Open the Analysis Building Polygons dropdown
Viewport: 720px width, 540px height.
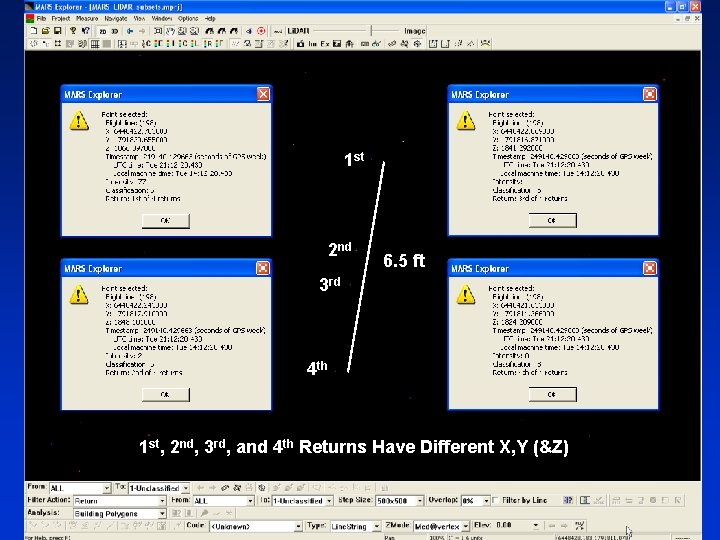(162, 514)
